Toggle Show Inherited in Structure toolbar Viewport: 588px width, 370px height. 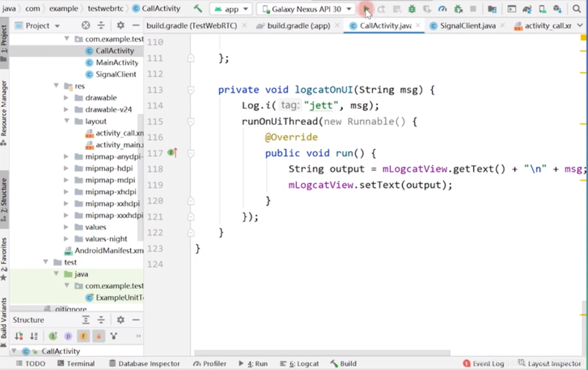coord(53,336)
